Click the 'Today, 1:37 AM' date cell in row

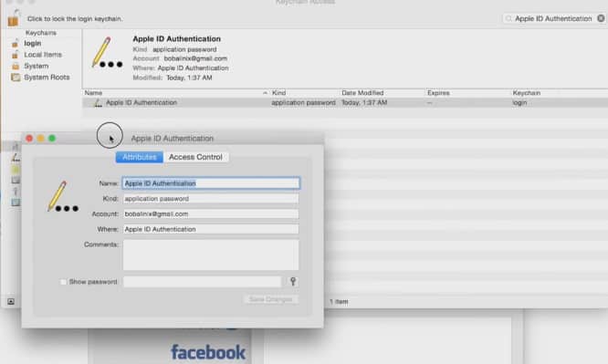(x=364, y=103)
